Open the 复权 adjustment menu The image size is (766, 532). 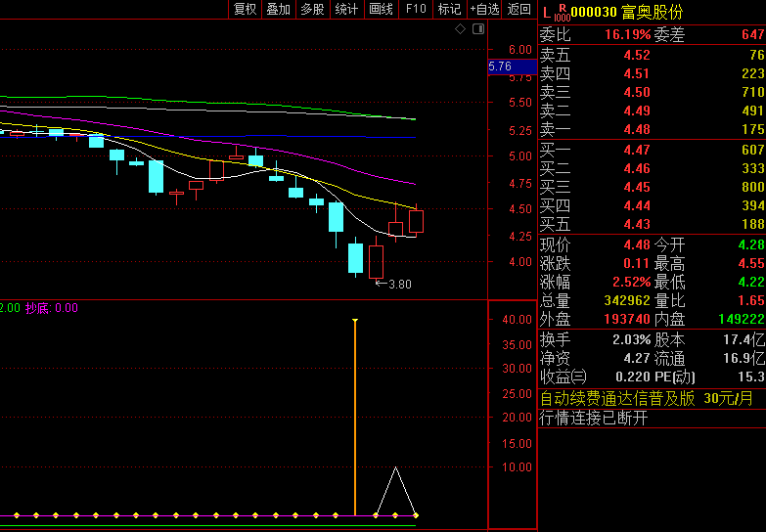[x=246, y=9]
